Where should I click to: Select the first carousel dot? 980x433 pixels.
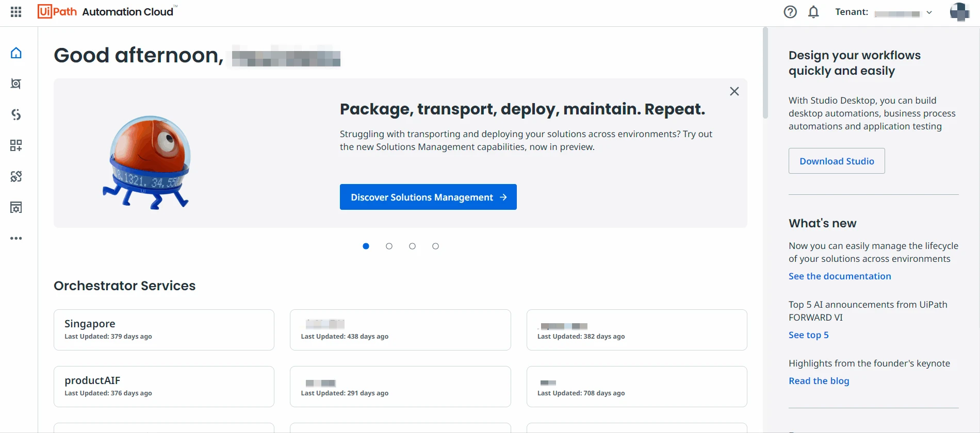(366, 246)
